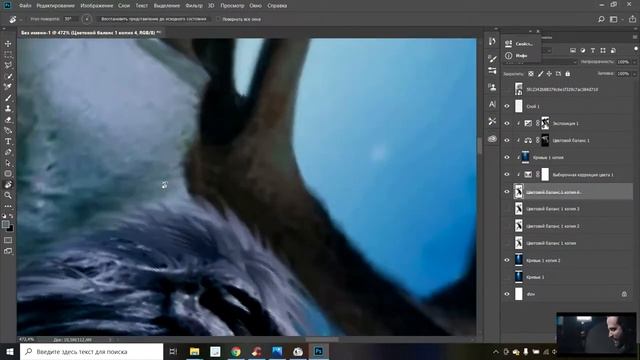Open the workspace switcher dropdown

615,19
